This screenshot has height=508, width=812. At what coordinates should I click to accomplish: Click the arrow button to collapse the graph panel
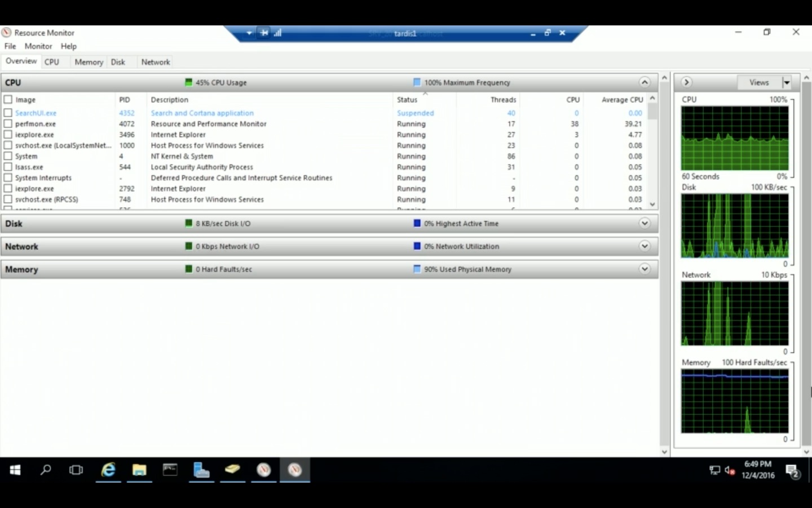[x=686, y=82]
